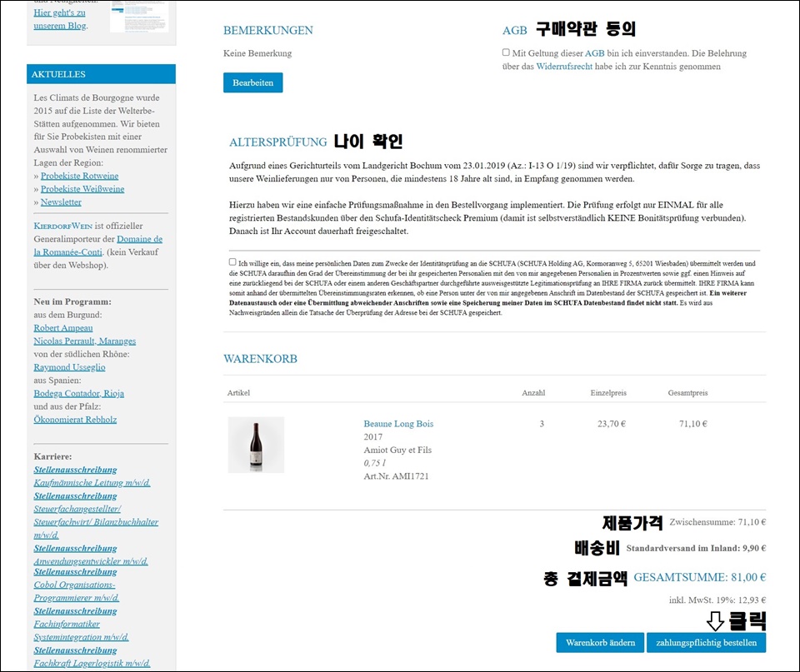800x672 pixels.
Task: Click the AKTUELLES sidebar header
Action: (x=101, y=74)
